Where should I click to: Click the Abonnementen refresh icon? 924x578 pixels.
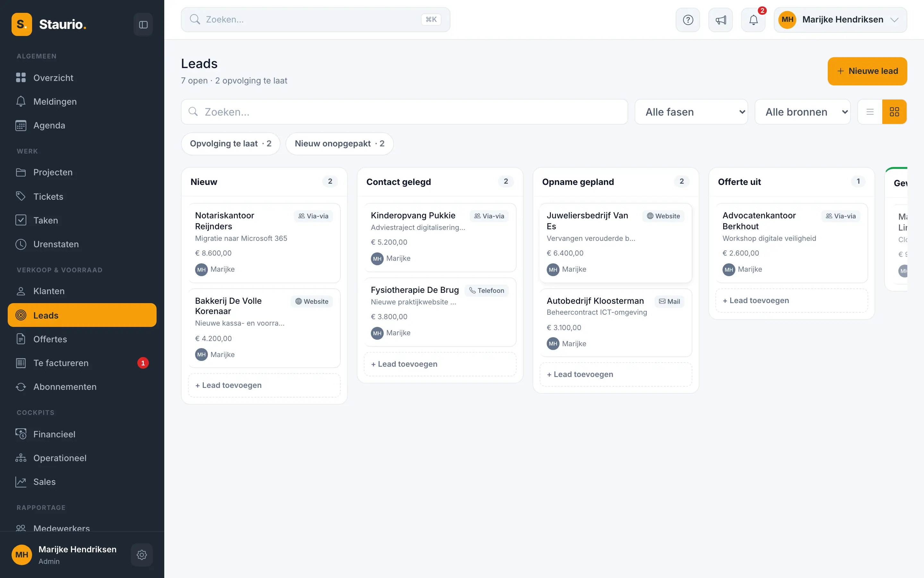click(21, 387)
